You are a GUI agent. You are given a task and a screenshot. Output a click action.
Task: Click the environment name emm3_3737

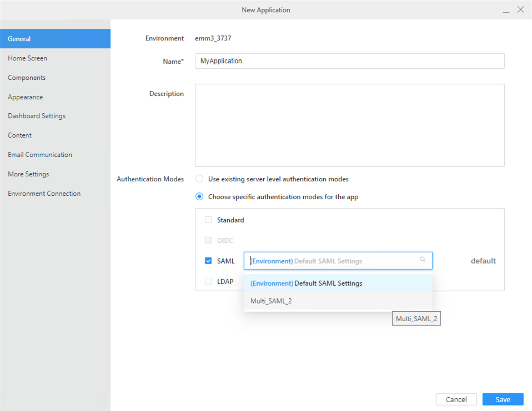pyautogui.click(x=213, y=38)
